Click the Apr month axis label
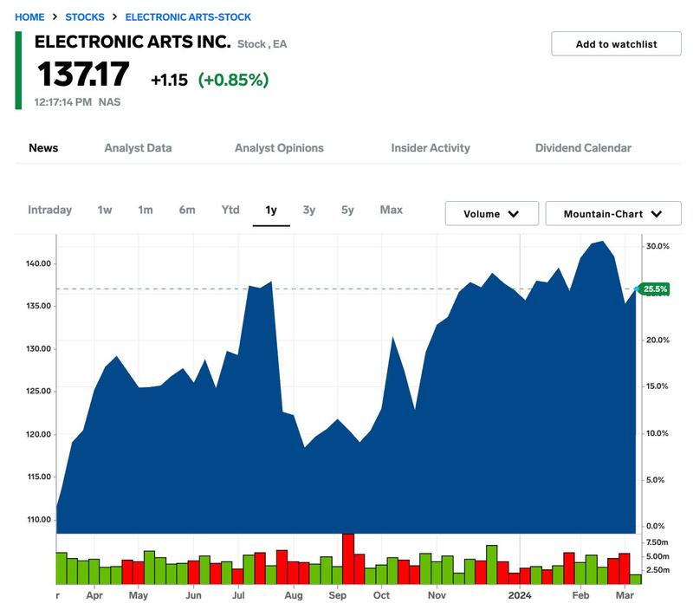 [94, 596]
